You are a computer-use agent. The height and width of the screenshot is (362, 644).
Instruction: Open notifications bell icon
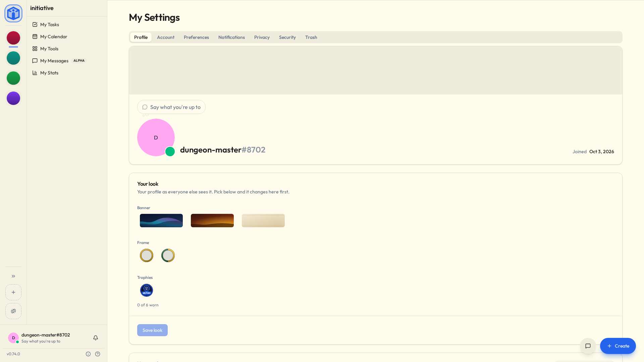click(96, 338)
